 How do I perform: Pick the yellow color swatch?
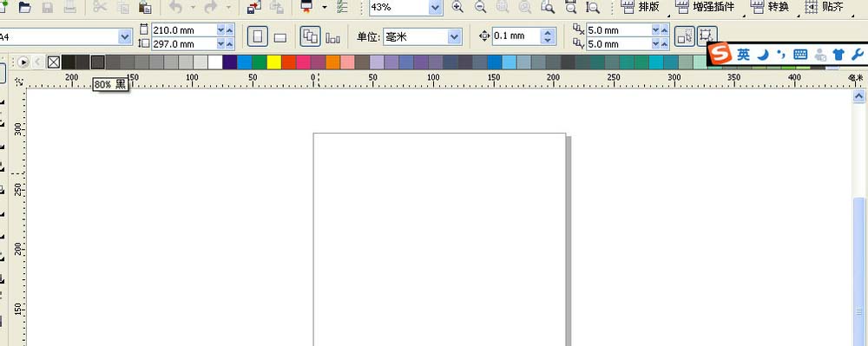click(x=274, y=62)
